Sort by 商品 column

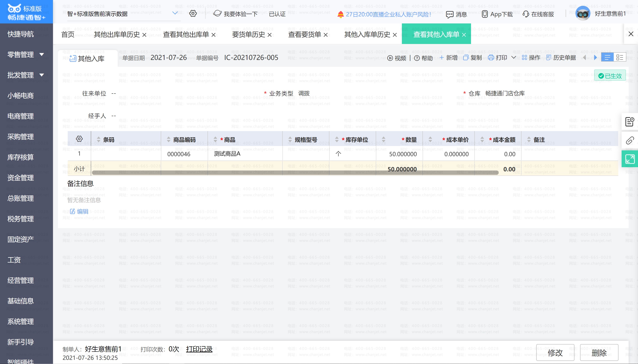pyautogui.click(x=215, y=140)
